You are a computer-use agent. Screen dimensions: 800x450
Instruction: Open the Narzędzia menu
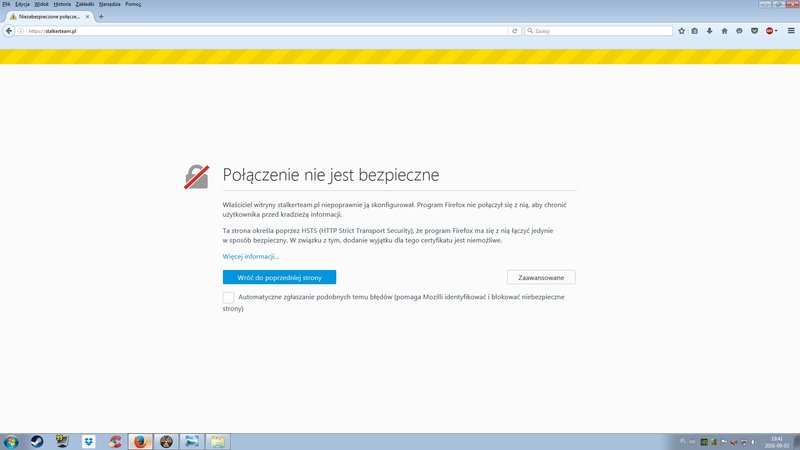[110, 4]
